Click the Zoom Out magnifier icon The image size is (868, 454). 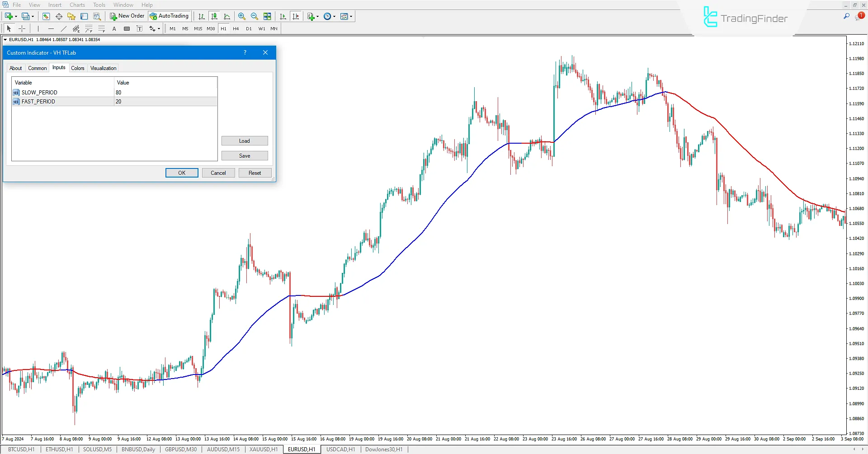[x=255, y=16]
